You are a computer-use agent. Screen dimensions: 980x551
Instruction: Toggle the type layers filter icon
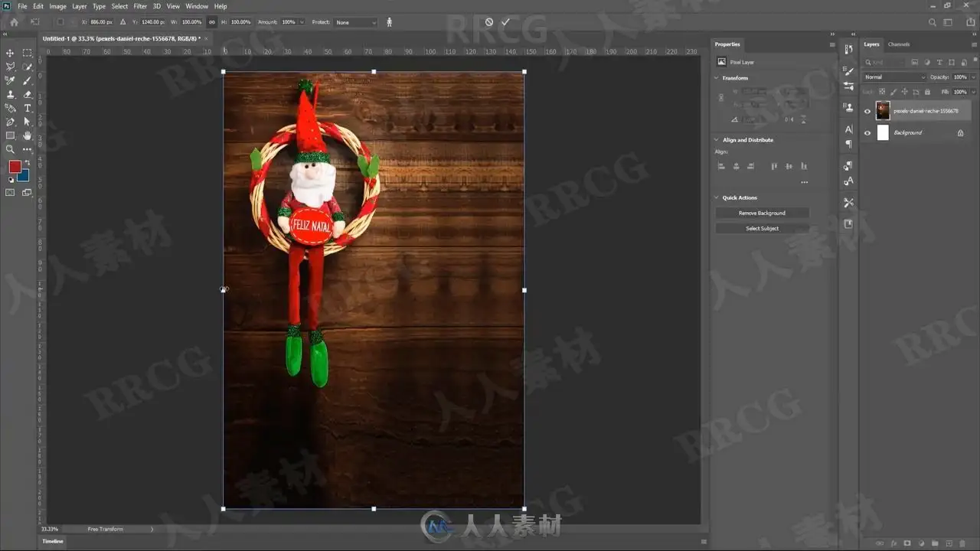939,62
